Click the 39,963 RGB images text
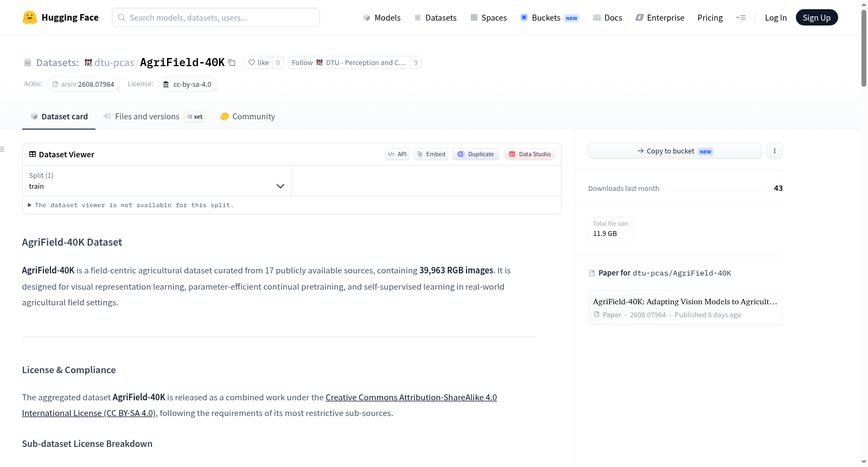Image resolution: width=868 pixels, height=467 pixels. tap(456, 270)
